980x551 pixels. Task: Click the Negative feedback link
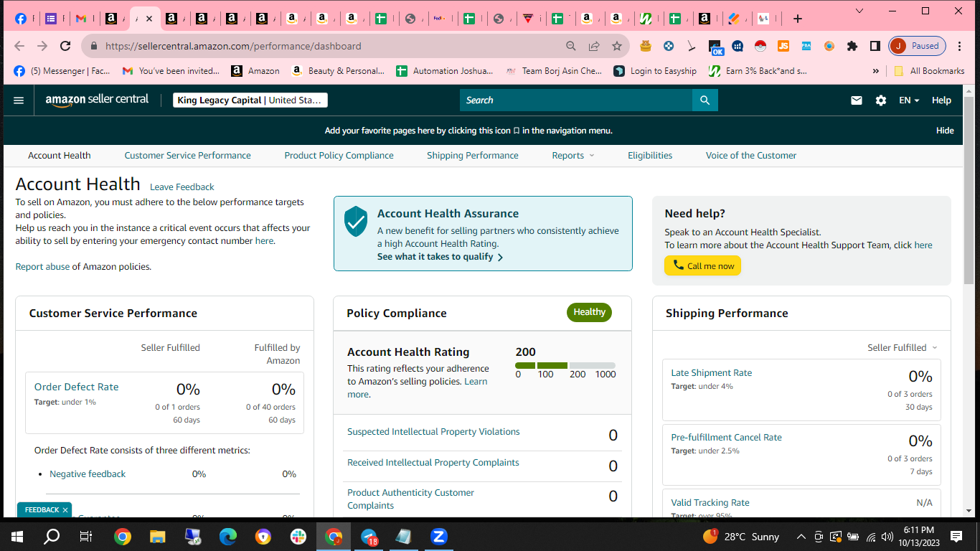click(x=88, y=474)
